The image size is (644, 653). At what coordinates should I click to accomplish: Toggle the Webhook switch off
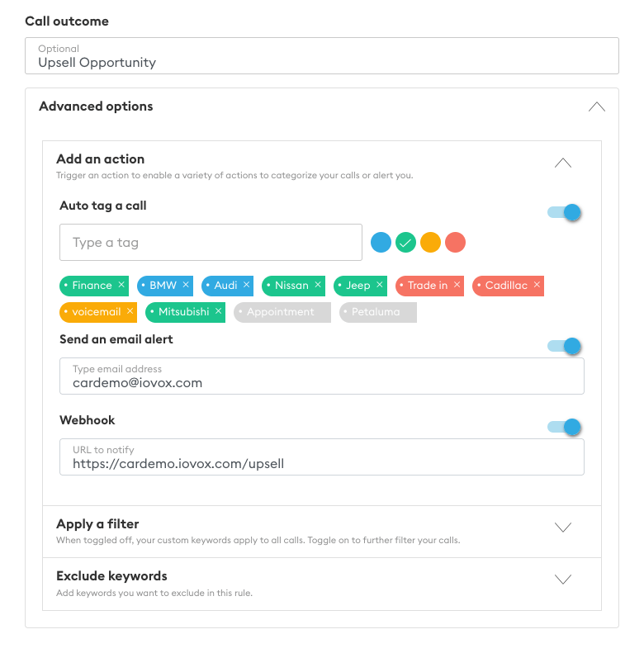click(x=564, y=427)
